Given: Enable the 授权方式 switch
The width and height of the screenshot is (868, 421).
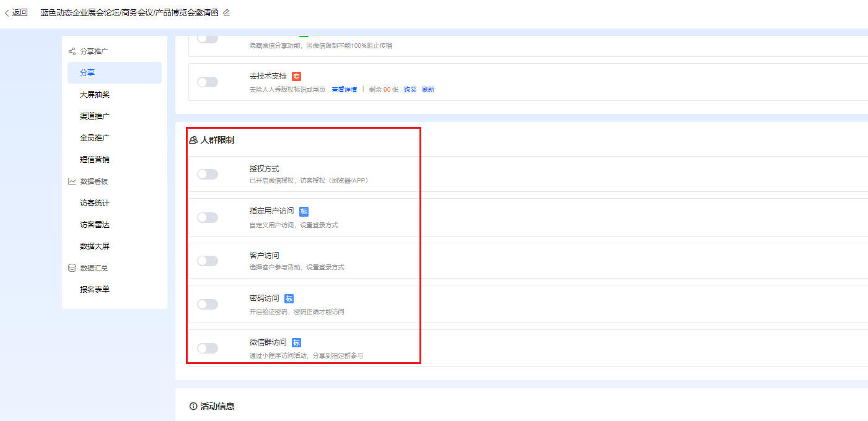Looking at the screenshot, I should pyautogui.click(x=208, y=174).
